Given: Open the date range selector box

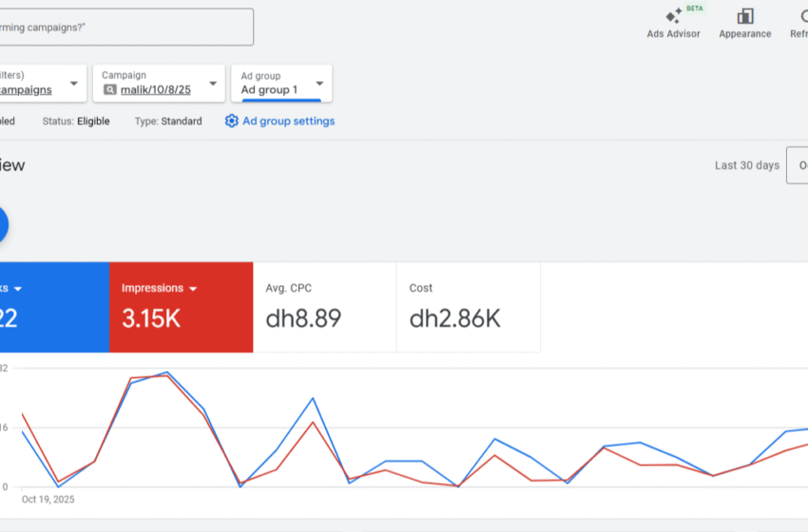Looking at the screenshot, I should 797,165.
